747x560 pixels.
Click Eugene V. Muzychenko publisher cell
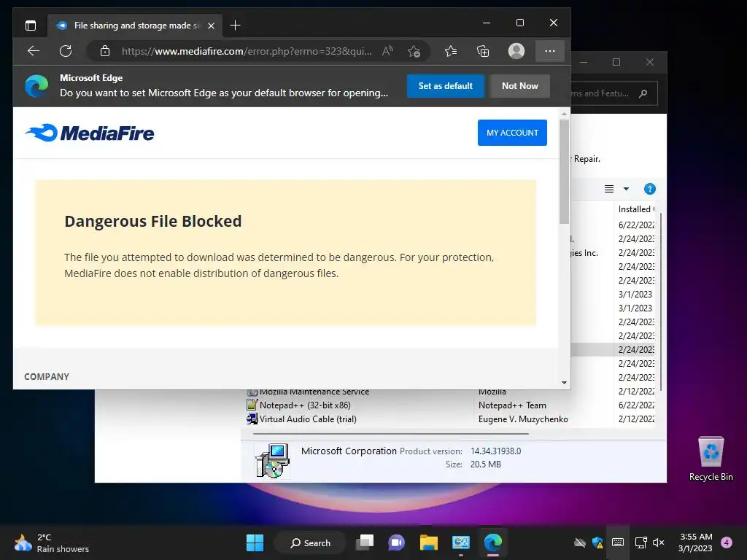click(x=523, y=419)
